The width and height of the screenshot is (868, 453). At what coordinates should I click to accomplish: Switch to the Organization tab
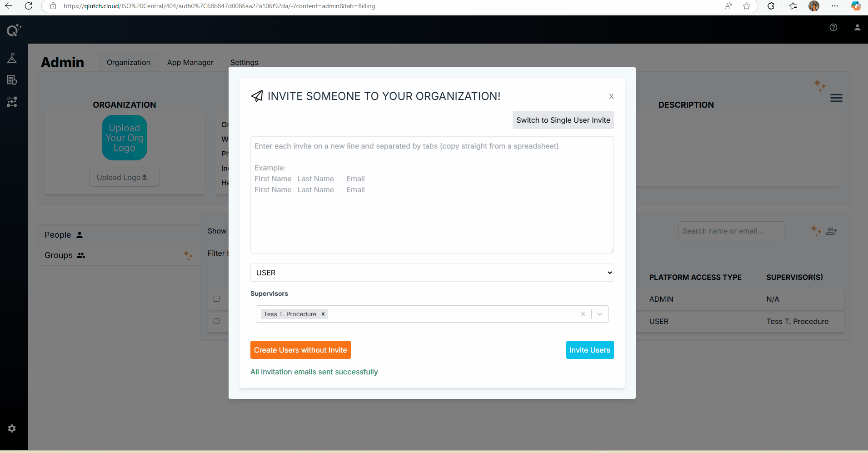click(128, 62)
